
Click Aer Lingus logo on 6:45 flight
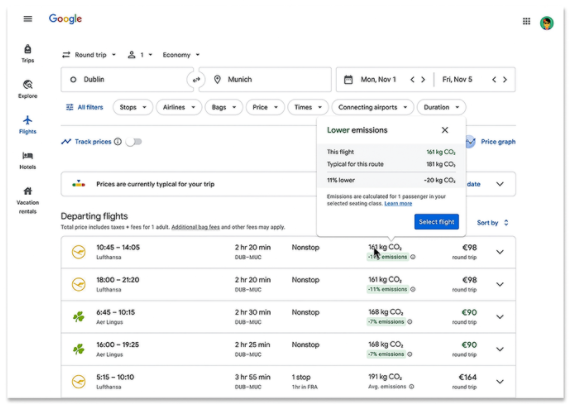pos(79,317)
